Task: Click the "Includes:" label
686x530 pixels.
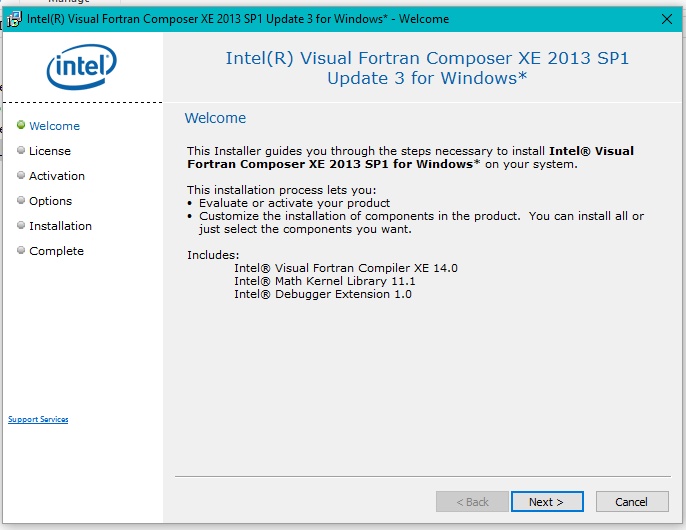Action: (213, 255)
